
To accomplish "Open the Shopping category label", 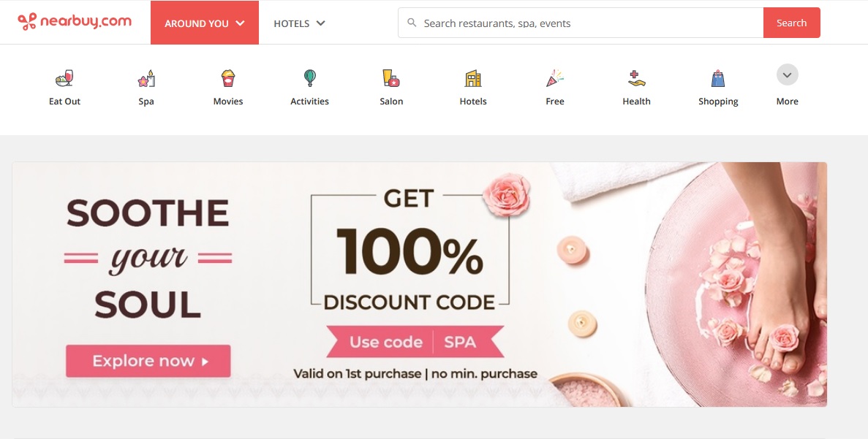I will (x=718, y=102).
